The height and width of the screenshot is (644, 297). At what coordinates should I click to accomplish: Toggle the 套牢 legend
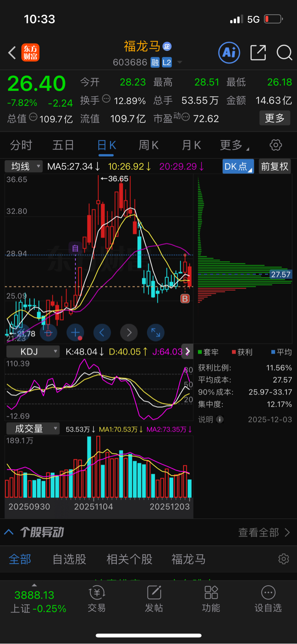208,352
